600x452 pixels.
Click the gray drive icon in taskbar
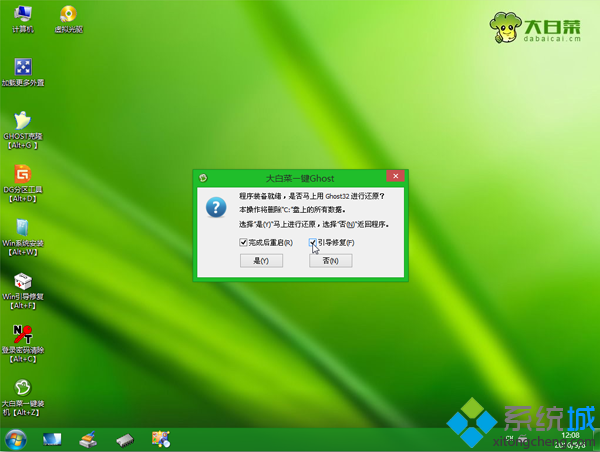124,439
